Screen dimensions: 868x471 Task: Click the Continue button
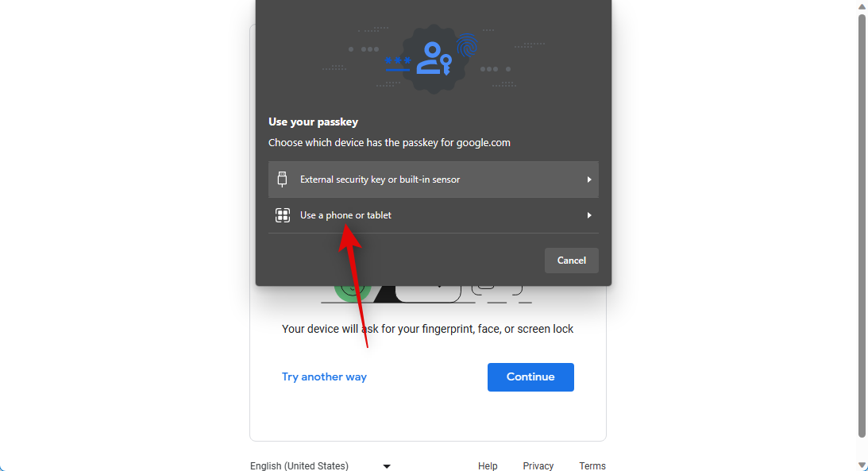click(x=530, y=377)
